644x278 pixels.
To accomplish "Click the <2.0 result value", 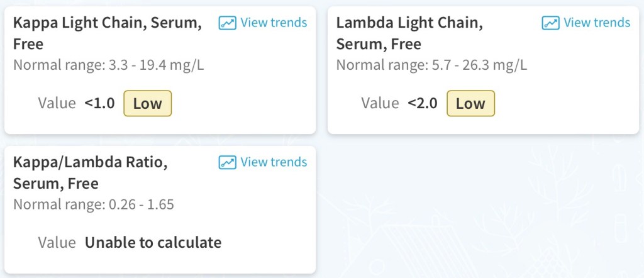I will point(423,103).
